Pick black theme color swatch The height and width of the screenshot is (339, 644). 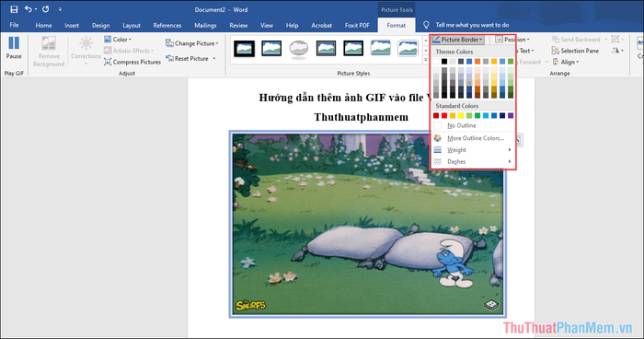pos(444,62)
